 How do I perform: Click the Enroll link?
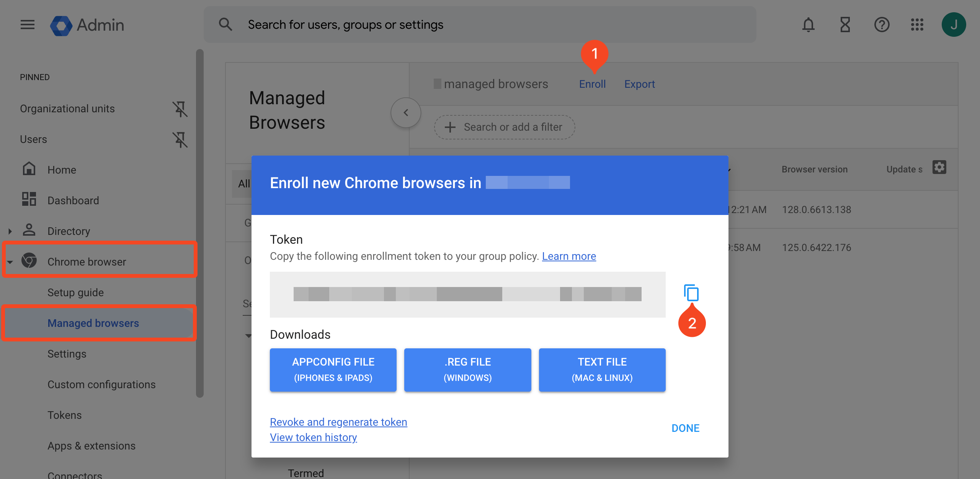click(x=592, y=84)
